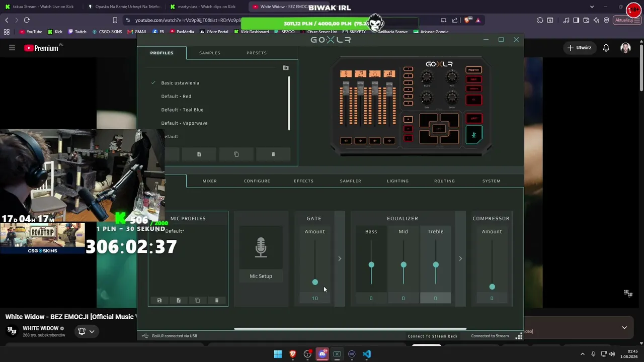Click the YouTube account avatar

click(x=625, y=48)
